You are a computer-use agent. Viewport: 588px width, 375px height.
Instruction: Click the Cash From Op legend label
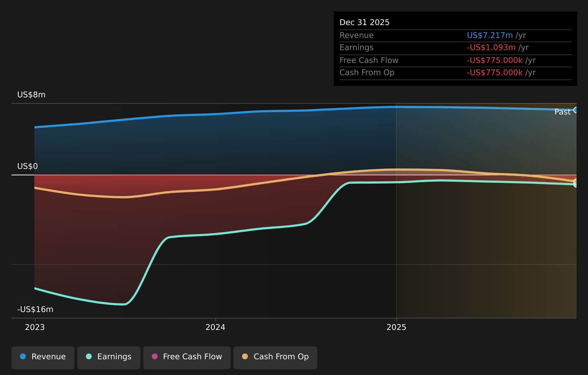281,357
